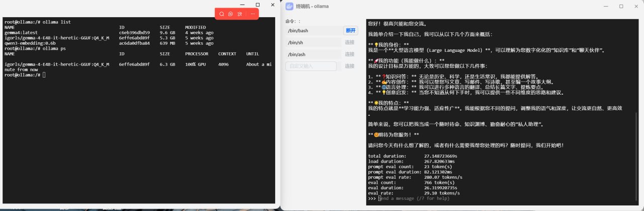Click the 'prompt eval rate' value 280.07 tokens/s
The height and width of the screenshot is (211, 644).
(x=443, y=177)
